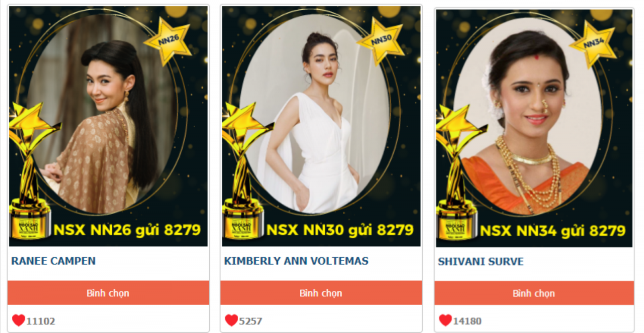The width and height of the screenshot is (644, 333).
Task: Click the 'NSX NN34 gửi 8279' banner text
Action: pyautogui.click(x=553, y=231)
